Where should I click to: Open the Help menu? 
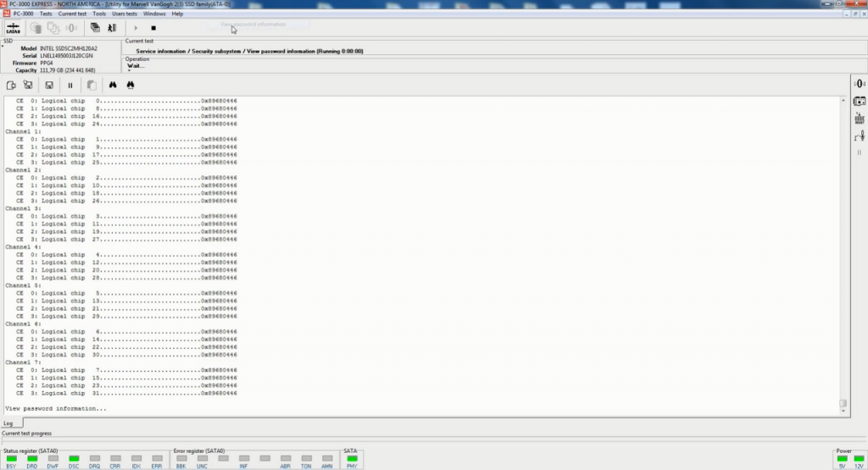tap(177, 14)
